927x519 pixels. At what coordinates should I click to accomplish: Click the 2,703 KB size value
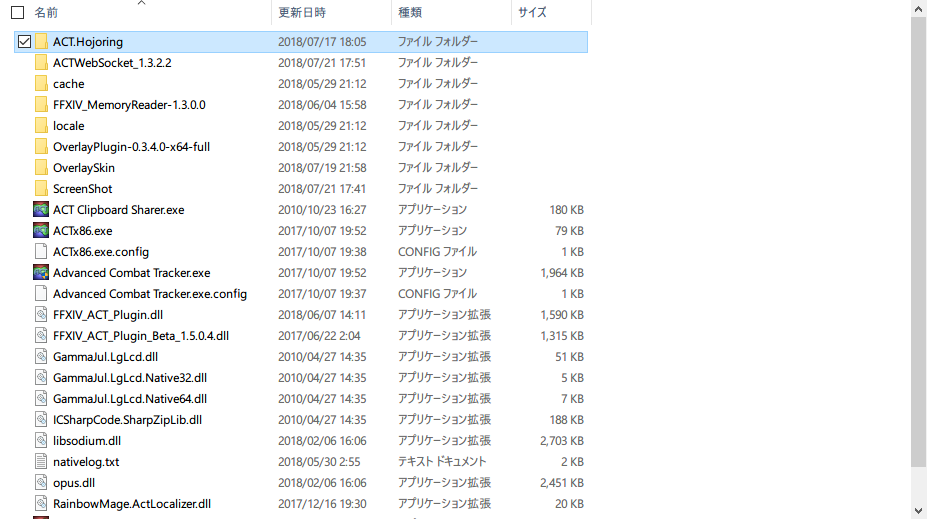[x=562, y=440]
